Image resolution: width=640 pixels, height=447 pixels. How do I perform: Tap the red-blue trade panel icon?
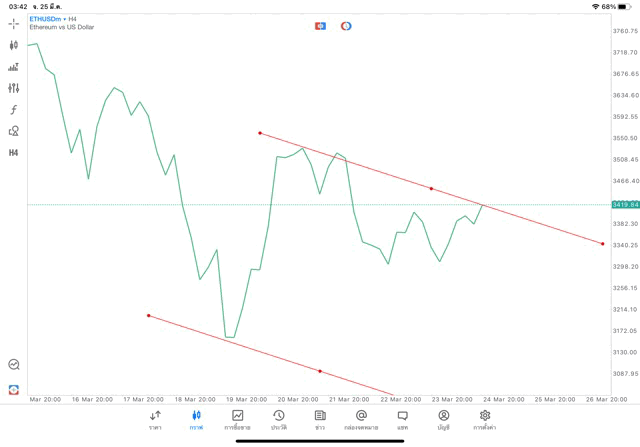pos(320,26)
